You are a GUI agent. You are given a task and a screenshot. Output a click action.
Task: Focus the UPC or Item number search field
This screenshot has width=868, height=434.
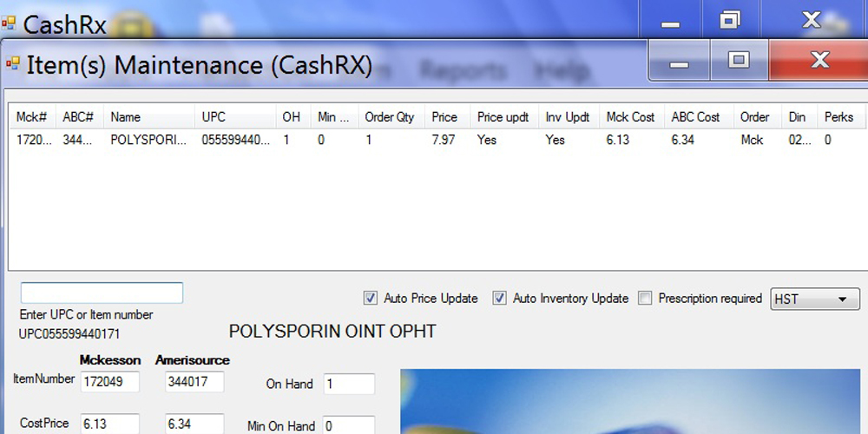102,293
